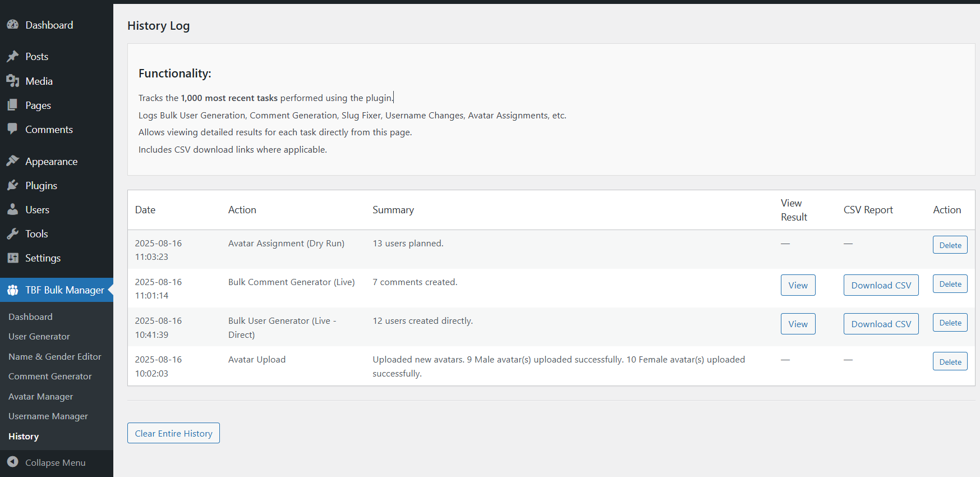Click the Users person icon
This screenshot has height=477, width=980.
[x=12, y=209]
